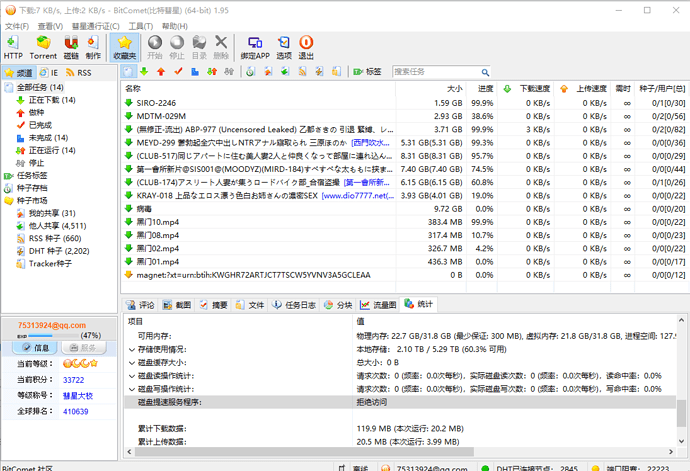The image size is (690, 471).
Task: Click the 75313924@qq.com account link
Action: pos(52,325)
